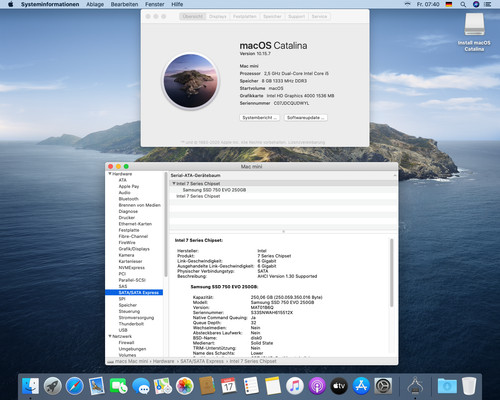The height and width of the screenshot is (400, 500).
Task: Open the Trash in the Dock
Action: click(x=469, y=386)
